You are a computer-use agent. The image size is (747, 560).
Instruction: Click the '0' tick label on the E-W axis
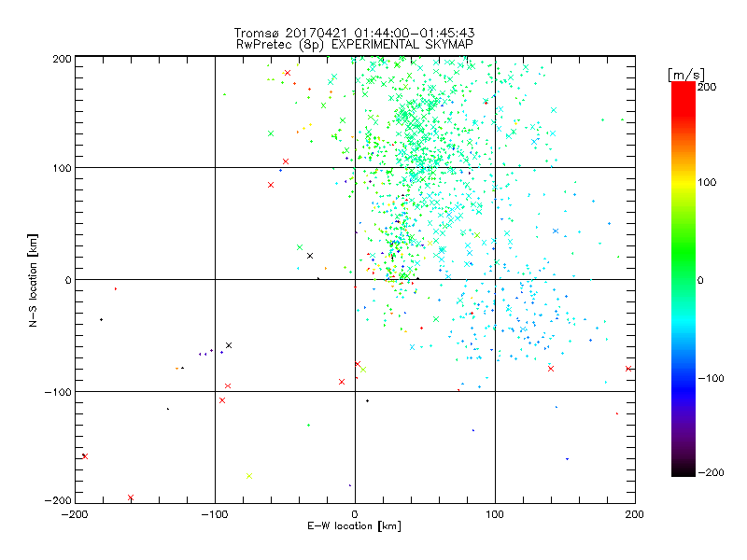point(355,514)
